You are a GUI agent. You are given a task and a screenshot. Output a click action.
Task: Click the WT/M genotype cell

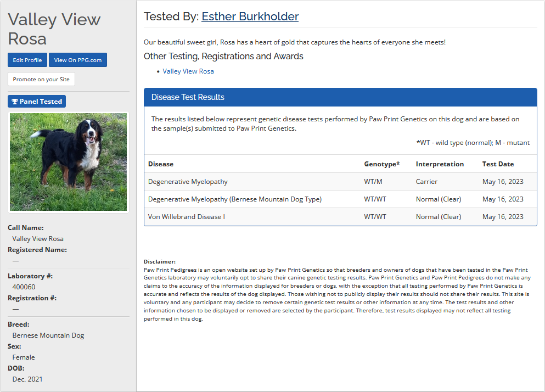(373, 182)
